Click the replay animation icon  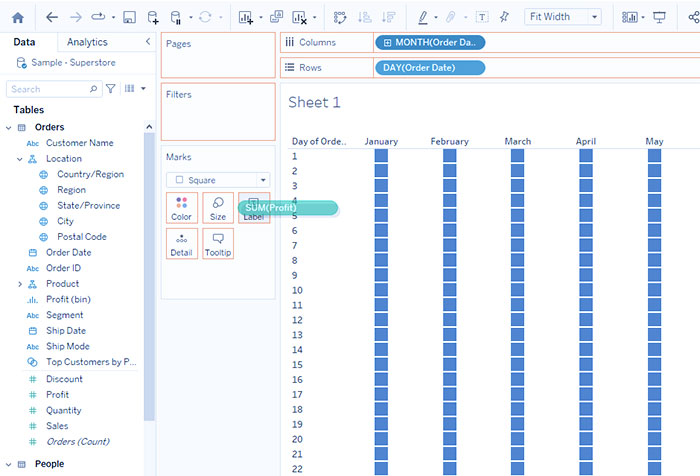click(98, 17)
